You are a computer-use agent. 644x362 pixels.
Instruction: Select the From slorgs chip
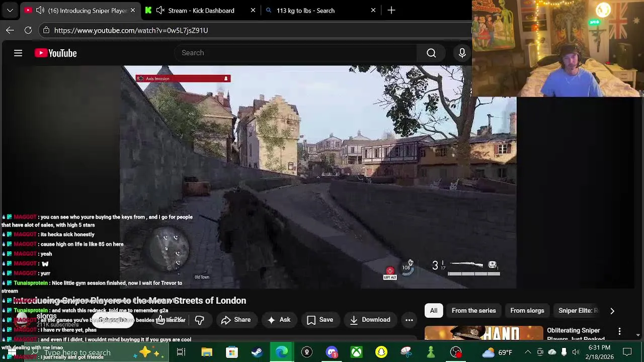[527, 311]
